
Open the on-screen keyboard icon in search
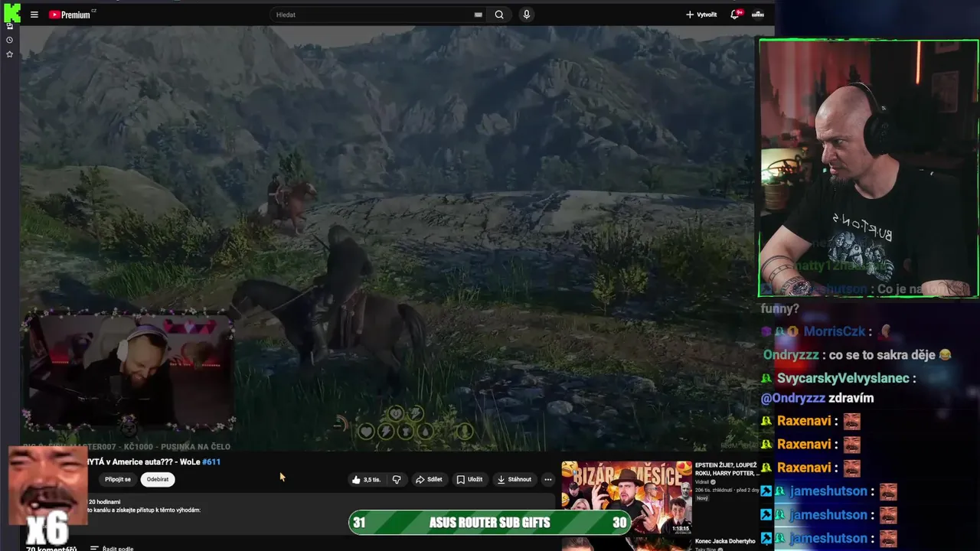[479, 15]
